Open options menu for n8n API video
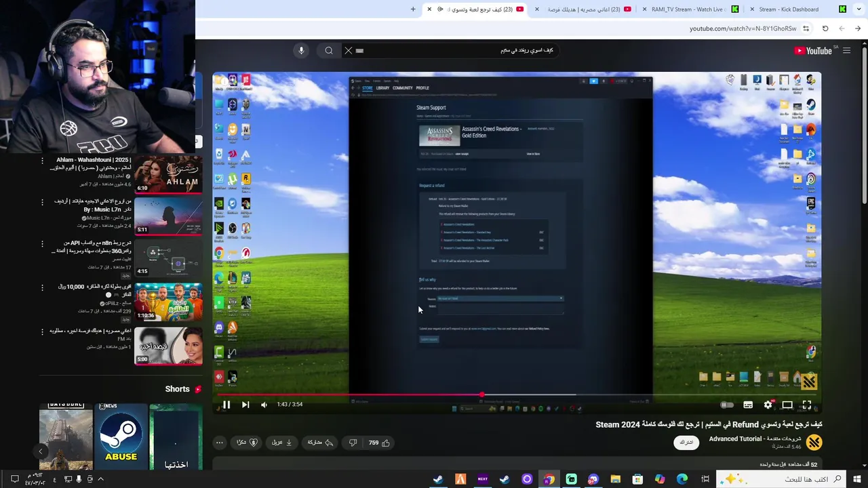 (x=42, y=244)
